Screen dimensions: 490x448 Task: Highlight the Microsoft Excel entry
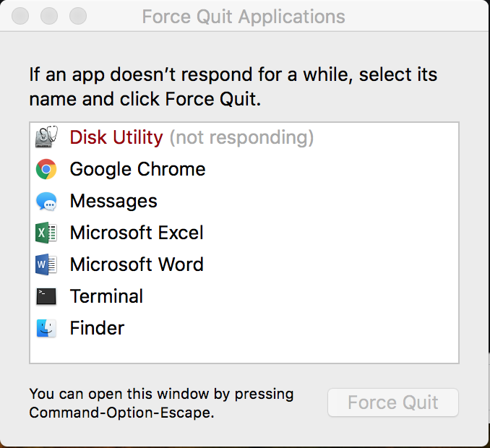tap(137, 233)
